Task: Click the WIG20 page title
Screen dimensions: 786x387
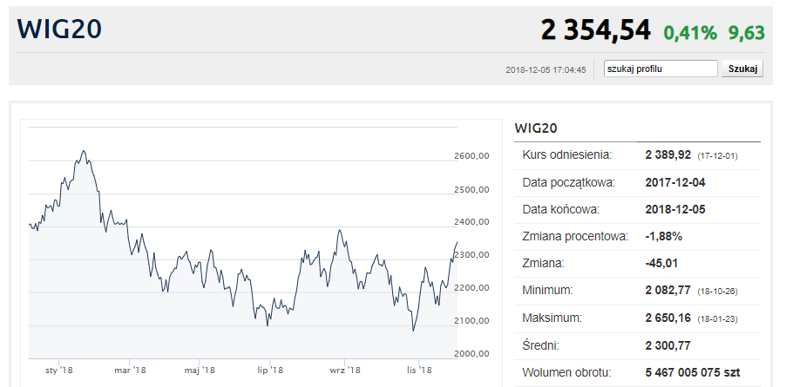Action: point(60,30)
